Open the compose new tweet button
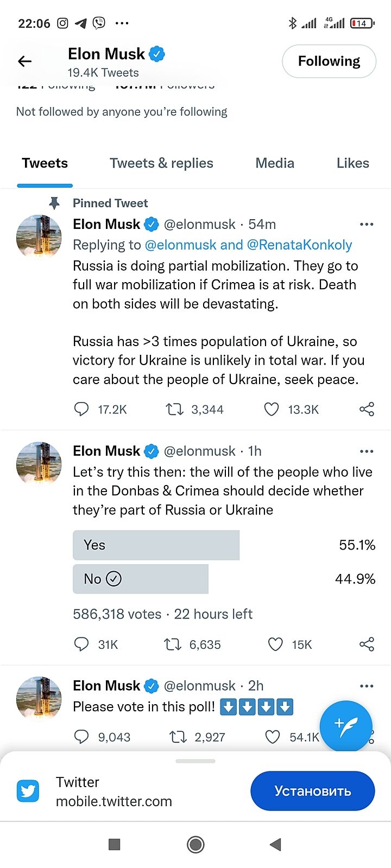Viewport: 391px width, 868px height. click(x=346, y=726)
